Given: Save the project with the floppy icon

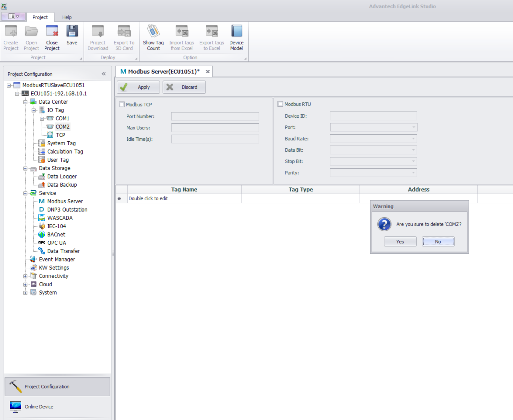Looking at the screenshot, I should [x=72, y=31].
